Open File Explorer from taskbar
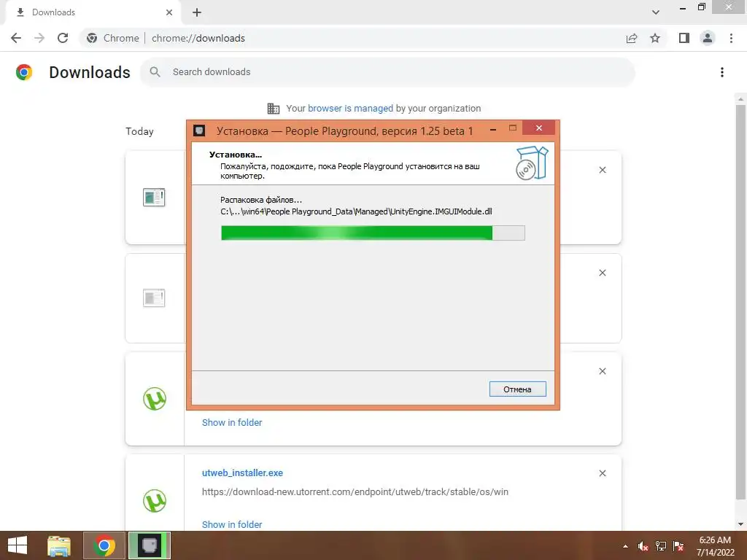Viewport: 747px width, 560px height. click(59, 545)
